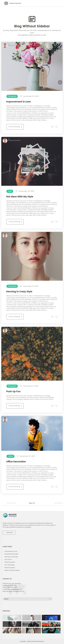Open Run The Eneregy latest post link
This screenshot has height=644, width=64.
pyautogui.click(x=9, y=565)
